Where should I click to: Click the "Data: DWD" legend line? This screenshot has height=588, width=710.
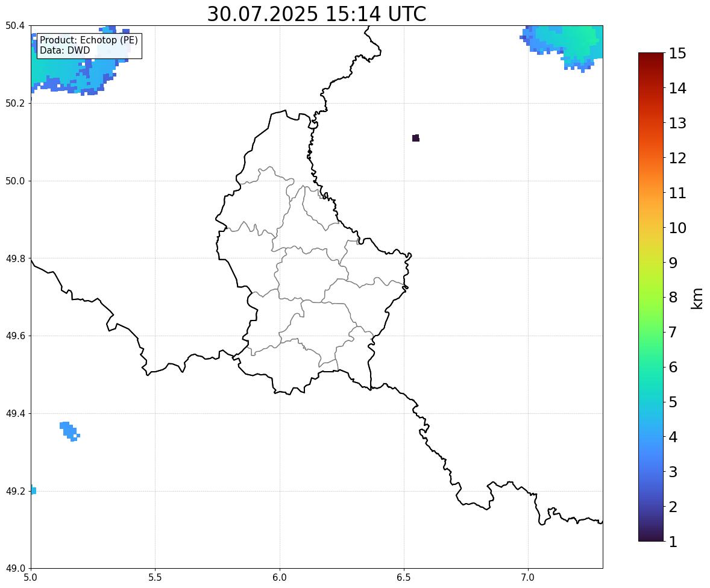pos(64,50)
